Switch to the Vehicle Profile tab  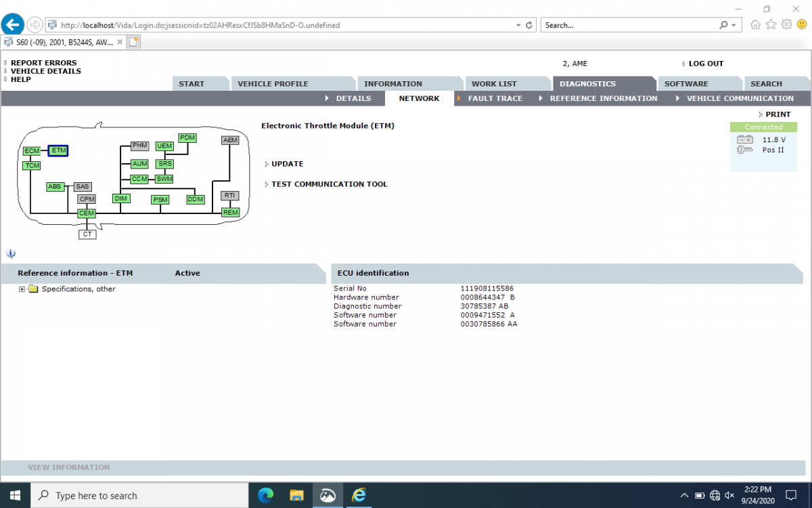[x=273, y=84]
